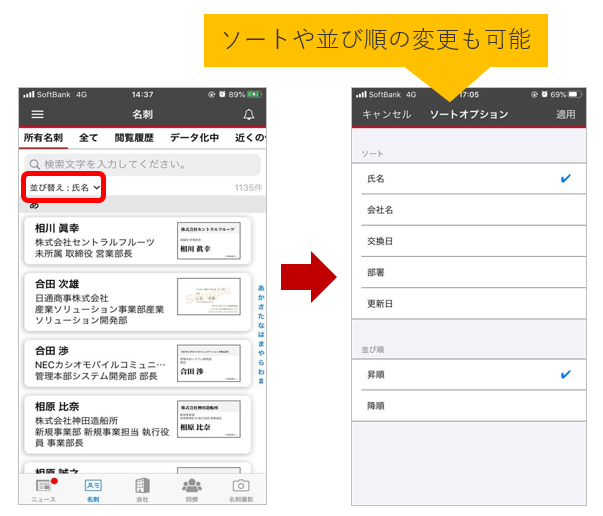Jump to わ in index bar
Viewport: 603px width, 516px height.
[x=261, y=371]
